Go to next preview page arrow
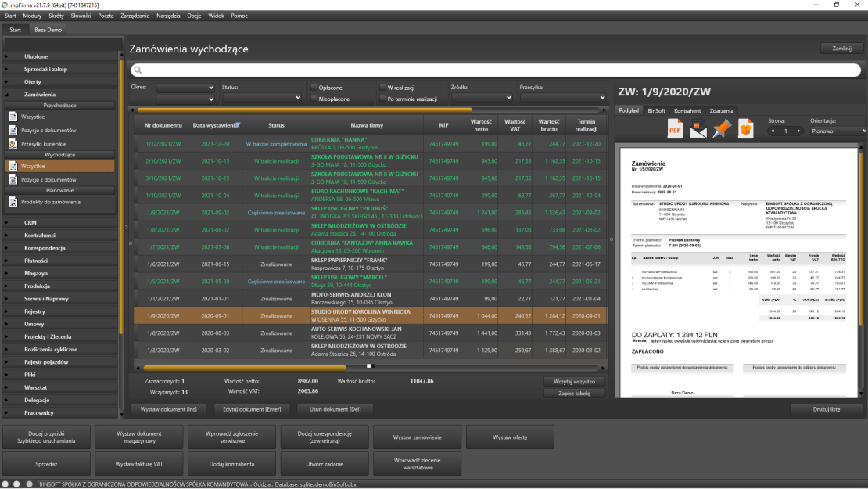 coord(798,131)
